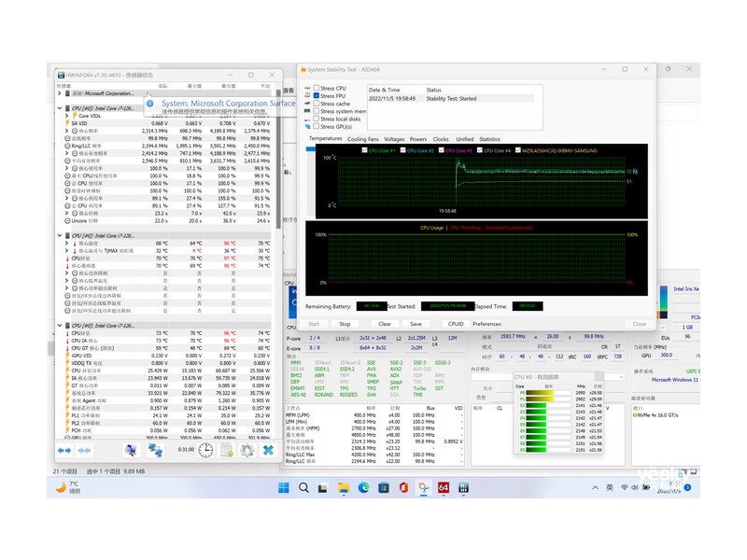
Task: Enable Stress local disks checkbox
Action: pyautogui.click(x=317, y=119)
